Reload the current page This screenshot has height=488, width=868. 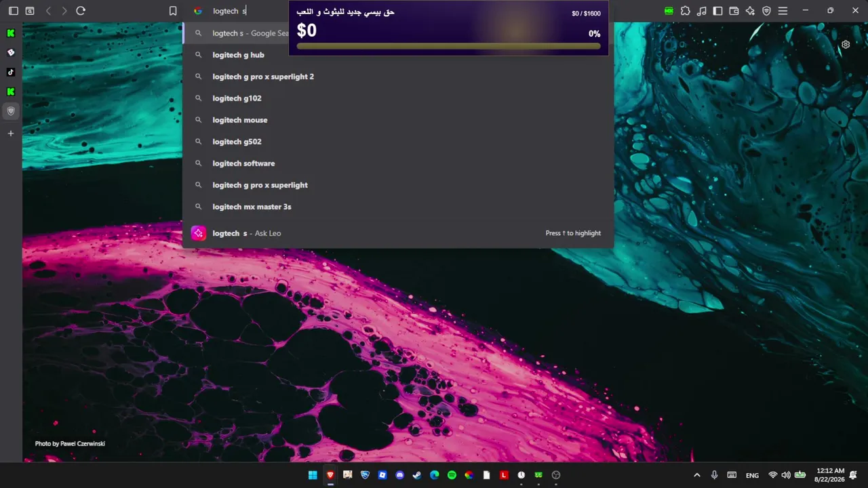81,11
